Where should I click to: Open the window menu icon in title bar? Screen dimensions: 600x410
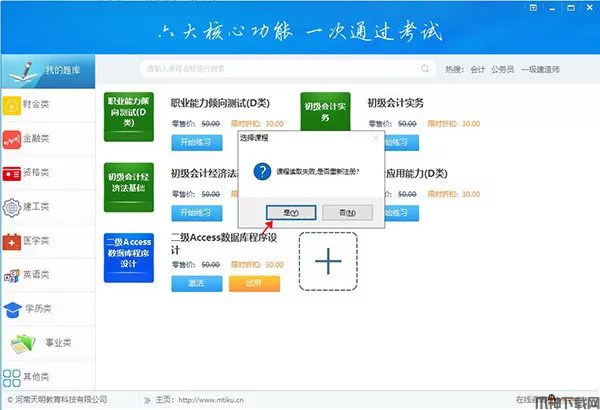tap(533, 8)
